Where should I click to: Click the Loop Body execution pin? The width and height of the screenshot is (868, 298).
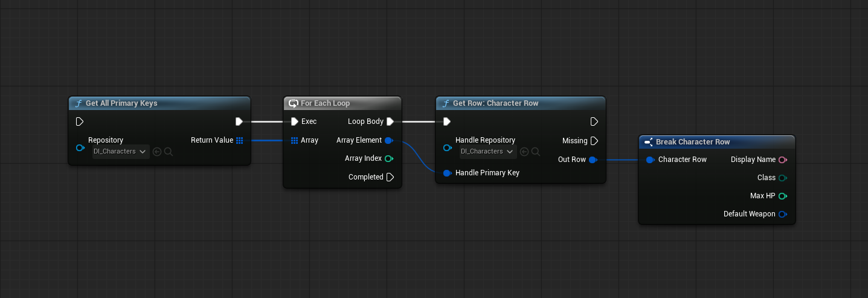tap(390, 121)
